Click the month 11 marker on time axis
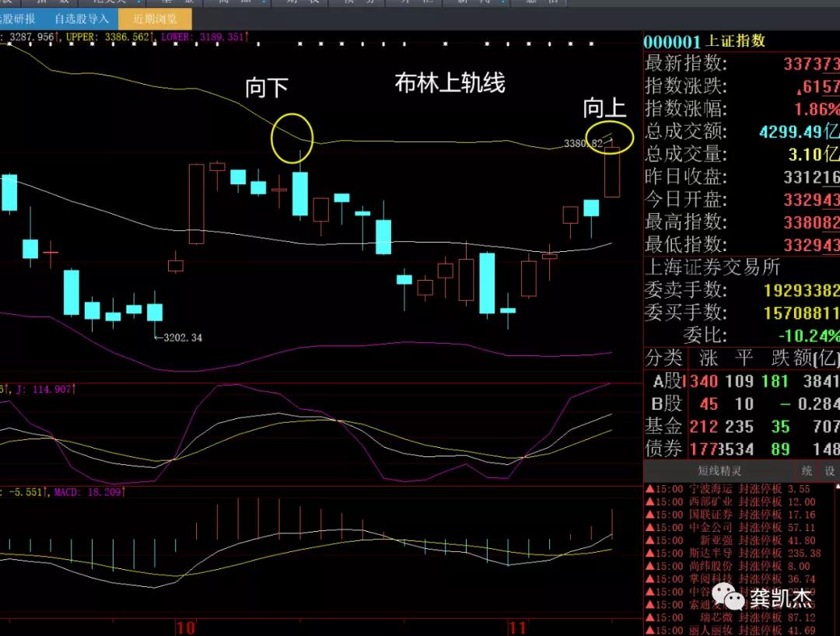The image size is (840, 636). [517, 627]
